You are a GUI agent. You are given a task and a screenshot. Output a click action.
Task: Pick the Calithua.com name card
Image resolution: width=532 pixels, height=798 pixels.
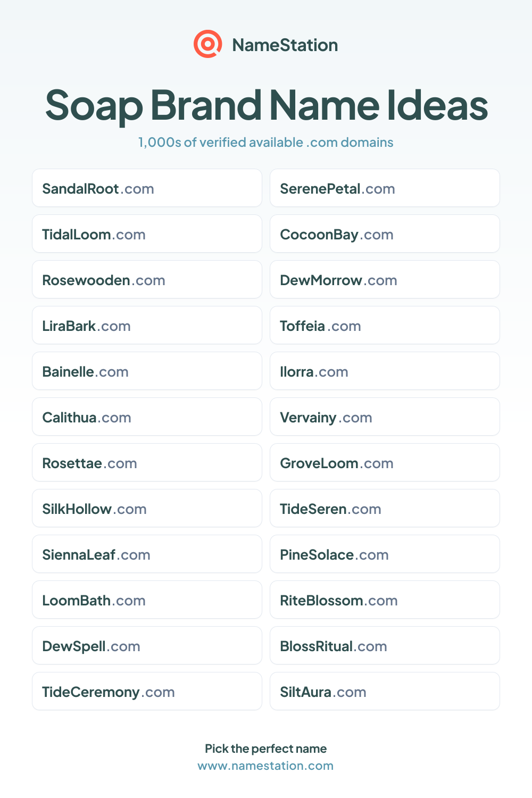(147, 417)
